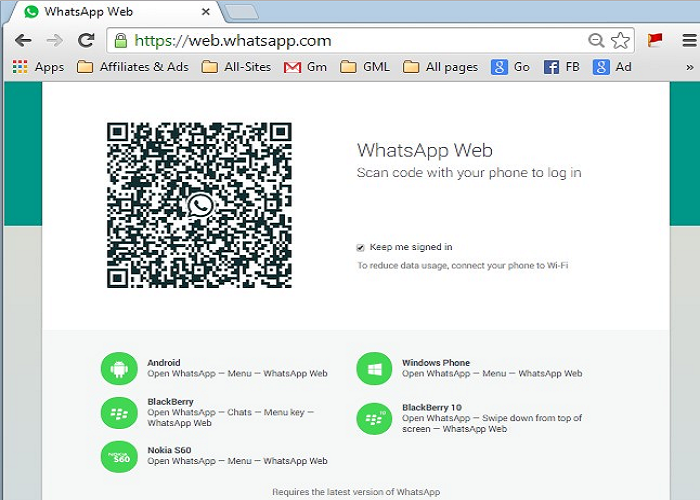
Task: Close the WhatsApp Web tab
Action: [206, 12]
